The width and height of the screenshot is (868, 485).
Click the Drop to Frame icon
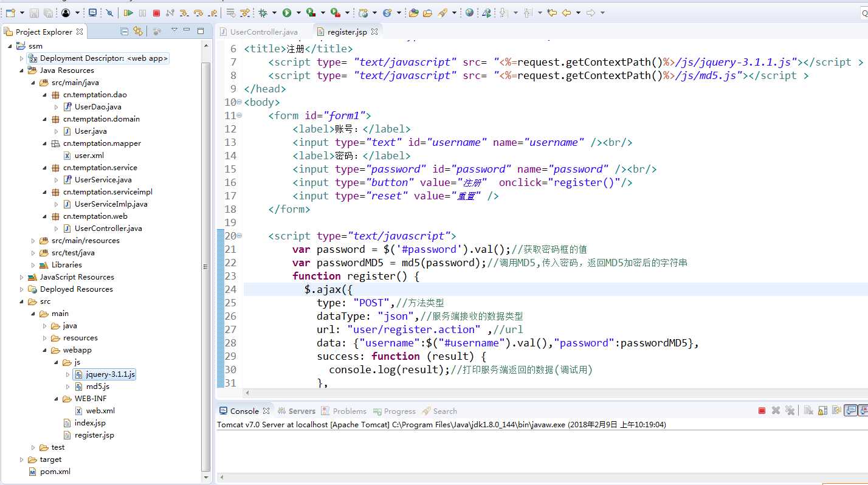click(x=230, y=13)
